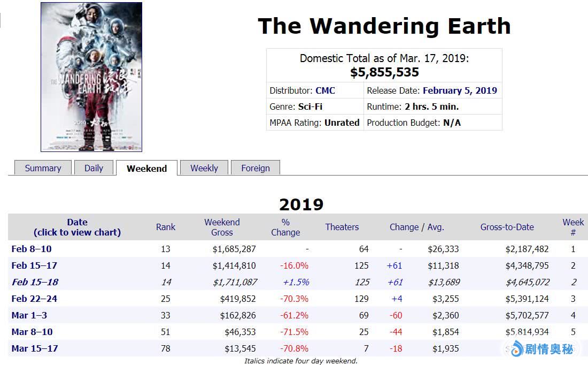The height and width of the screenshot is (365, 588).
Task: Open the Weekly tab
Action: 204,168
